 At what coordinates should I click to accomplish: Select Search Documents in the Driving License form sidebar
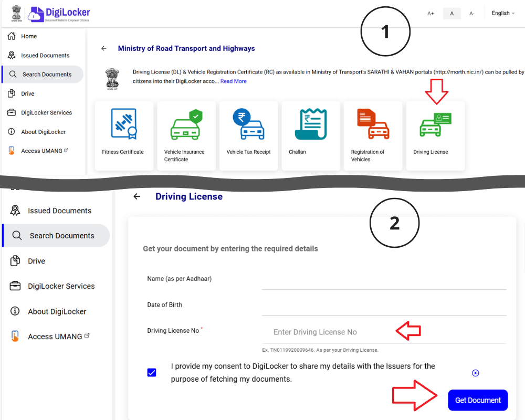point(56,235)
